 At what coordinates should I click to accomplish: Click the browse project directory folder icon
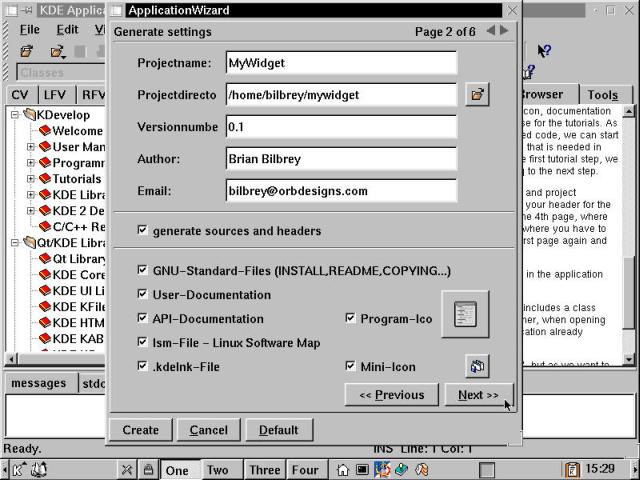[477, 95]
